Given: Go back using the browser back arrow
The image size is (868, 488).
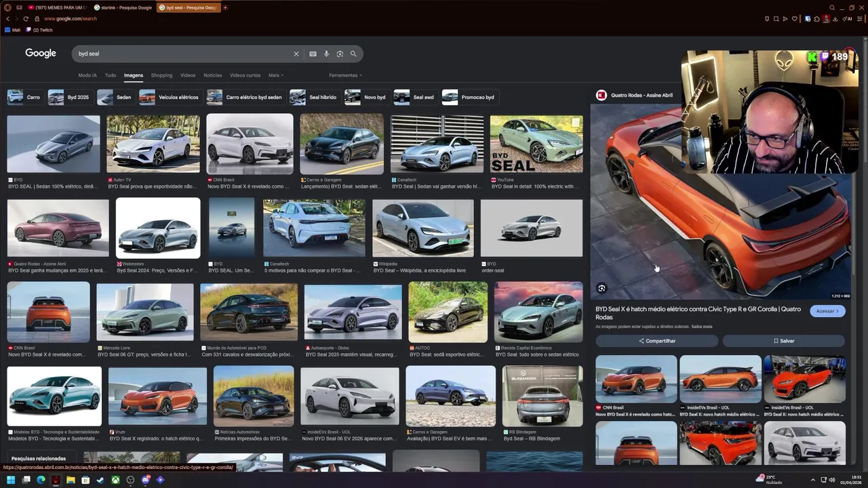Looking at the screenshot, I should point(7,18).
